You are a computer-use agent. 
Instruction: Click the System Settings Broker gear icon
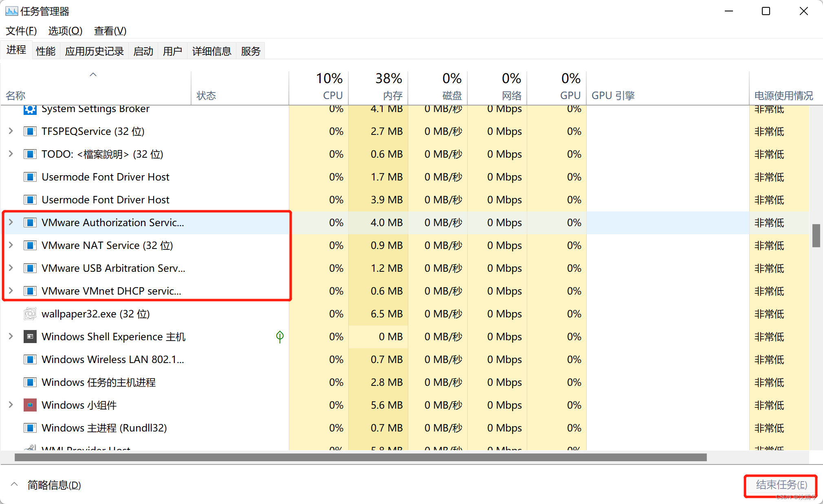pyautogui.click(x=30, y=109)
